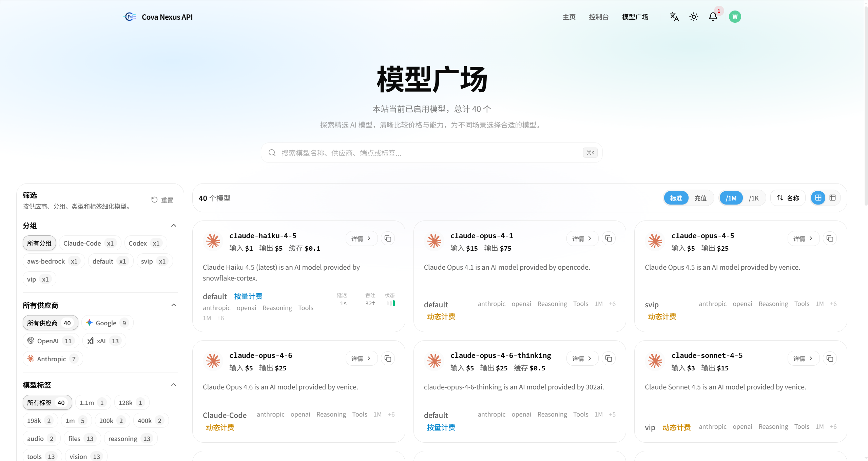This screenshot has height=461, width=868.
Task: Go to 主页 in top navigation
Action: click(x=569, y=17)
